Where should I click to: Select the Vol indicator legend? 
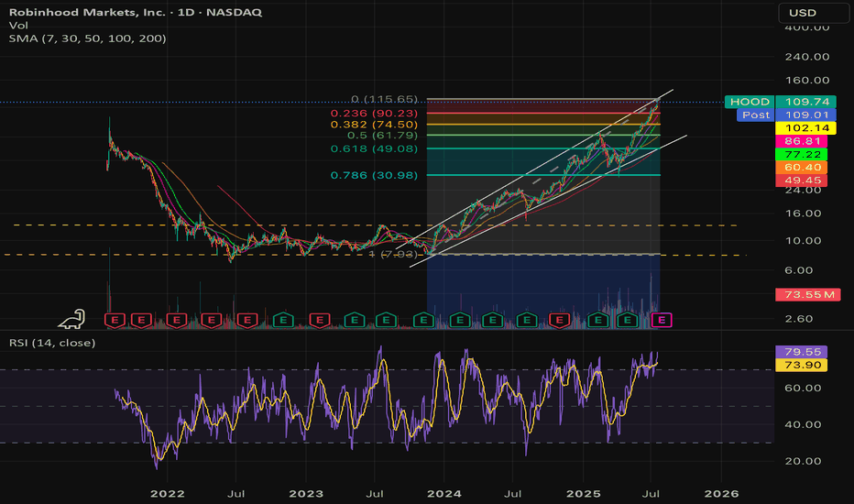pyautogui.click(x=18, y=25)
